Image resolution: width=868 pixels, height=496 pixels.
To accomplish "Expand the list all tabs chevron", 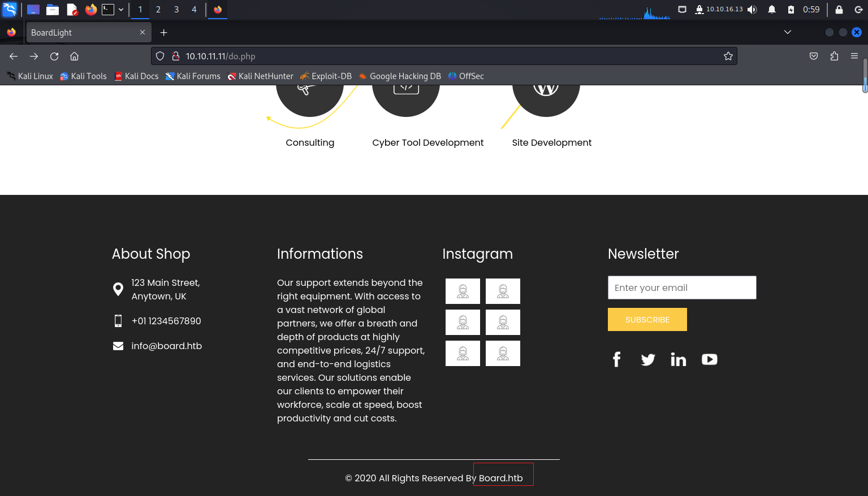I will pos(788,32).
